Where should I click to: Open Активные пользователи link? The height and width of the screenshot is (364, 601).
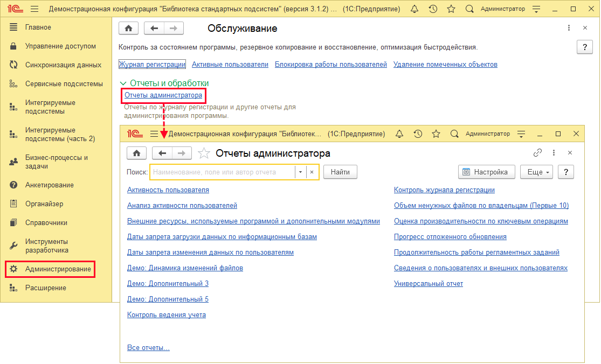(x=230, y=64)
